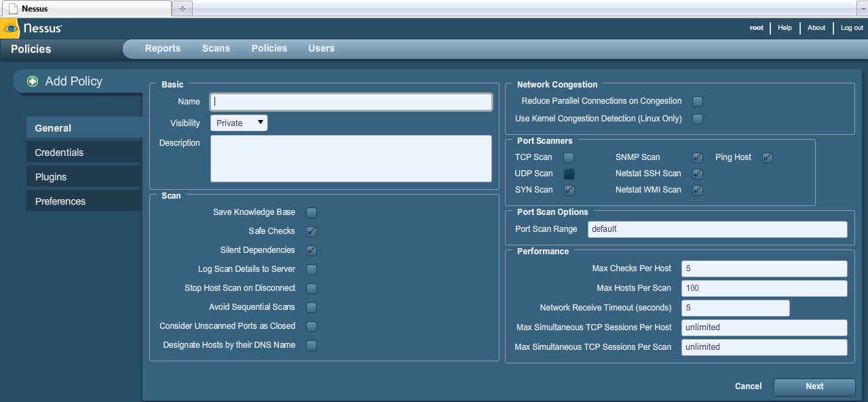Disable Safe Checks
This screenshot has height=402, width=868.
[x=311, y=231]
